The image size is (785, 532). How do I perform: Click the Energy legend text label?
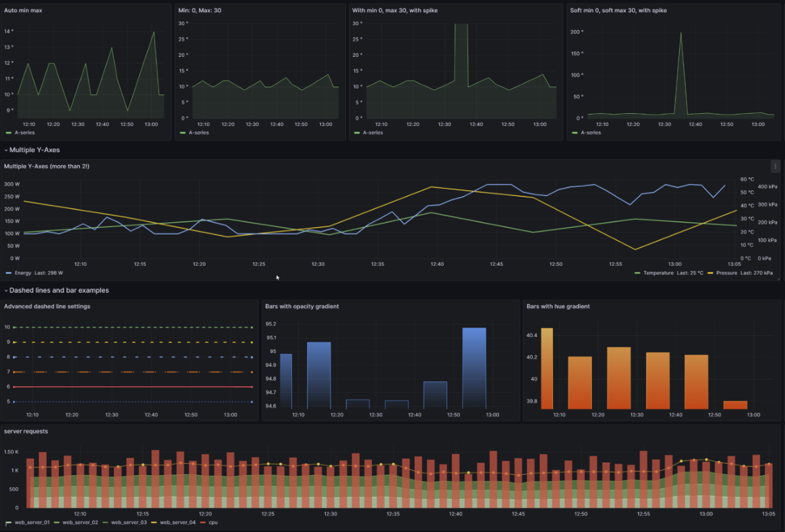(23, 273)
